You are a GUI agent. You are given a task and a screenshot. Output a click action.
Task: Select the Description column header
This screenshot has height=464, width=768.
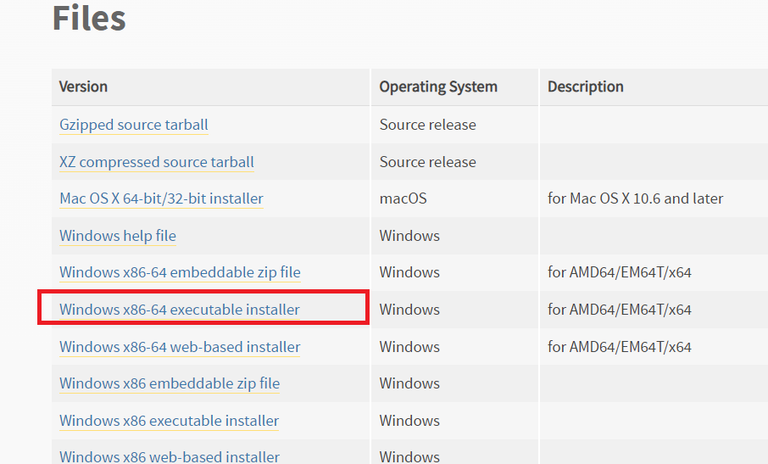[x=585, y=87]
